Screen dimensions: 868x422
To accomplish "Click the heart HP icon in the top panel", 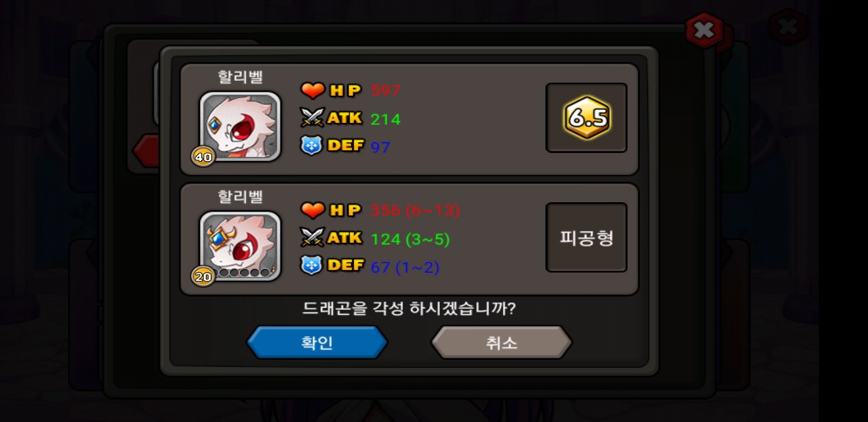I will [313, 90].
